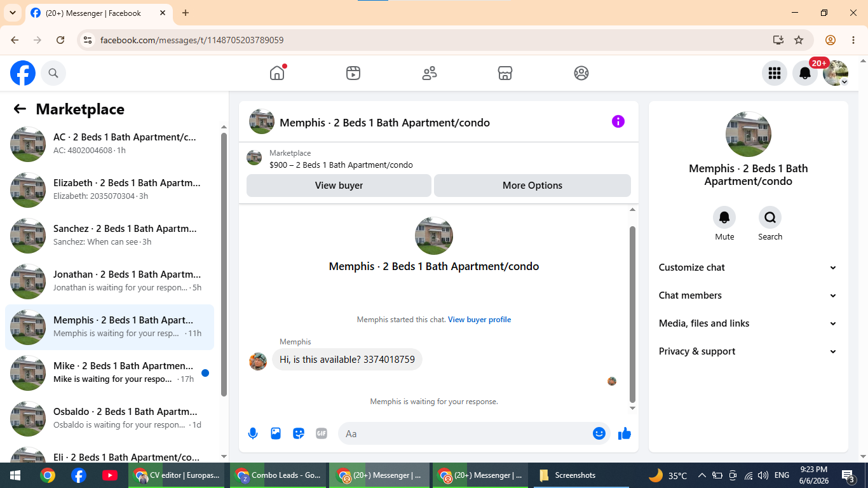This screenshot has height=488, width=868.
Task: Open a new browser tab
Action: click(x=186, y=13)
